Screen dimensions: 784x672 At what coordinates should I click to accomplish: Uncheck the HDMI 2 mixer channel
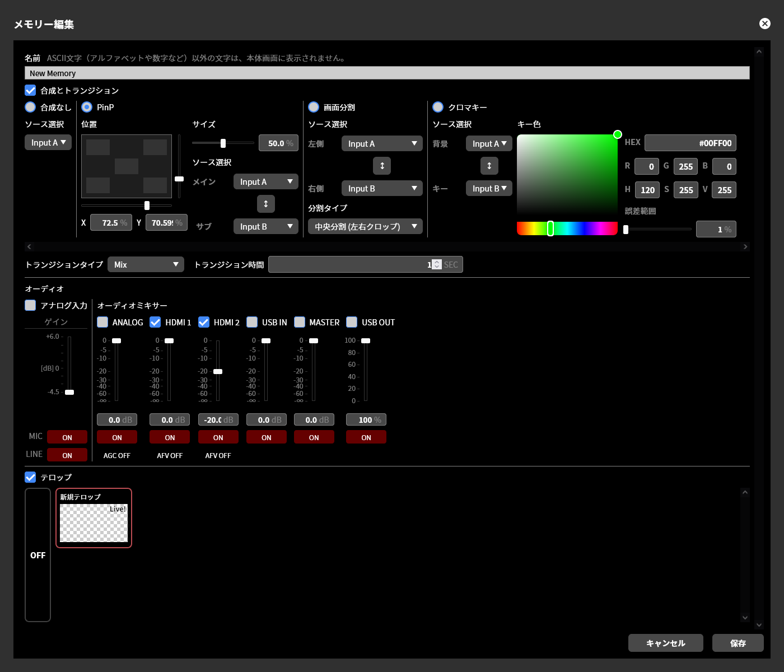pyautogui.click(x=204, y=322)
